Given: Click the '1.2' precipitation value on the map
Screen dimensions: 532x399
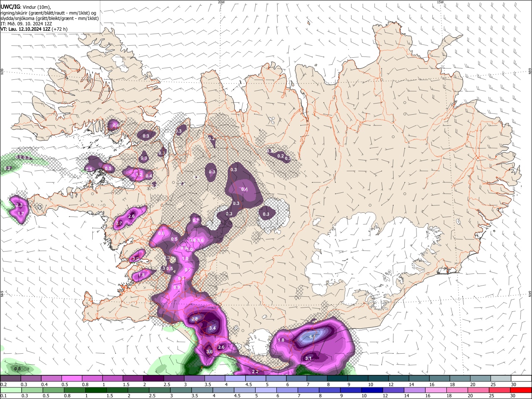Looking at the screenshot, I should (x=139, y=175).
